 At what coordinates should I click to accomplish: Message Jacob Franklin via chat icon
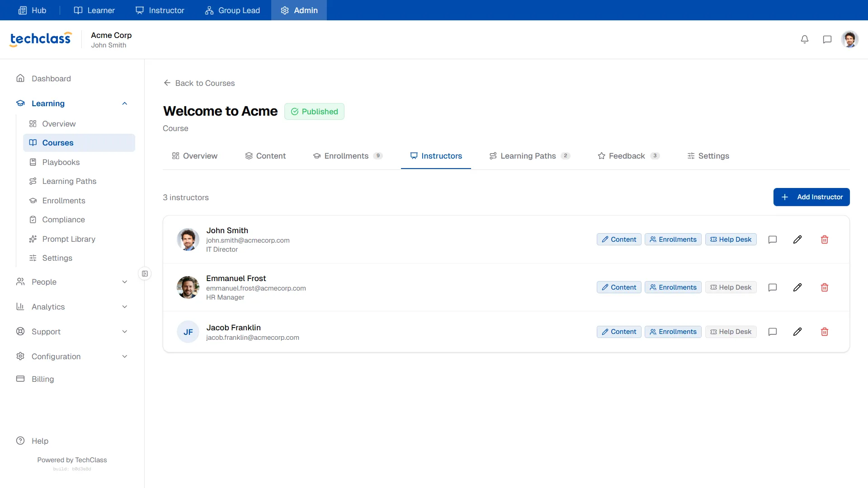click(773, 332)
